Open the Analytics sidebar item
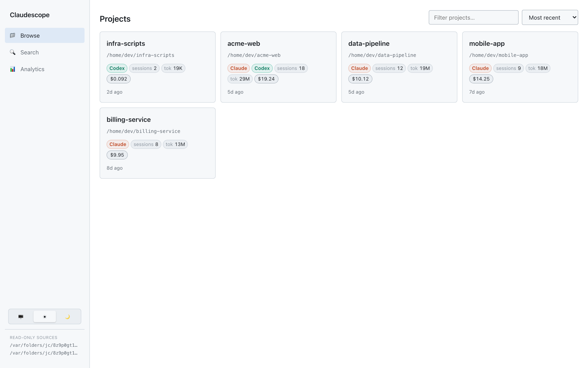The height and width of the screenshot is (368, 588). (x=45, y=69)
